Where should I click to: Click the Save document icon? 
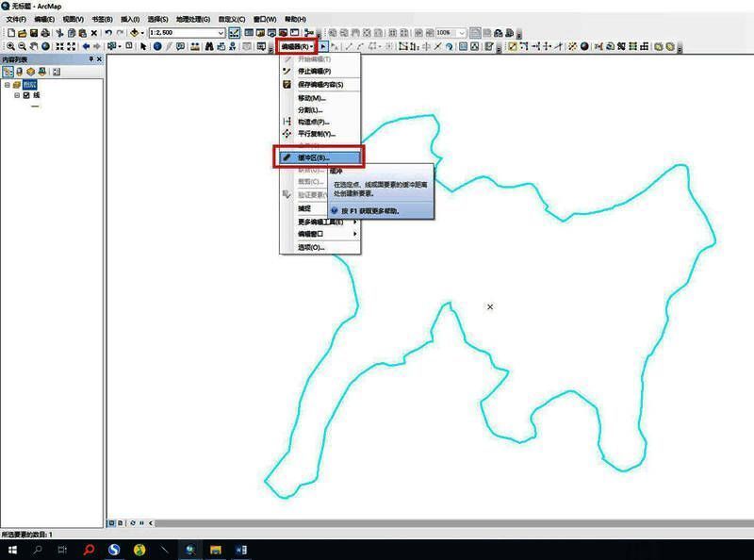point(34,33)
